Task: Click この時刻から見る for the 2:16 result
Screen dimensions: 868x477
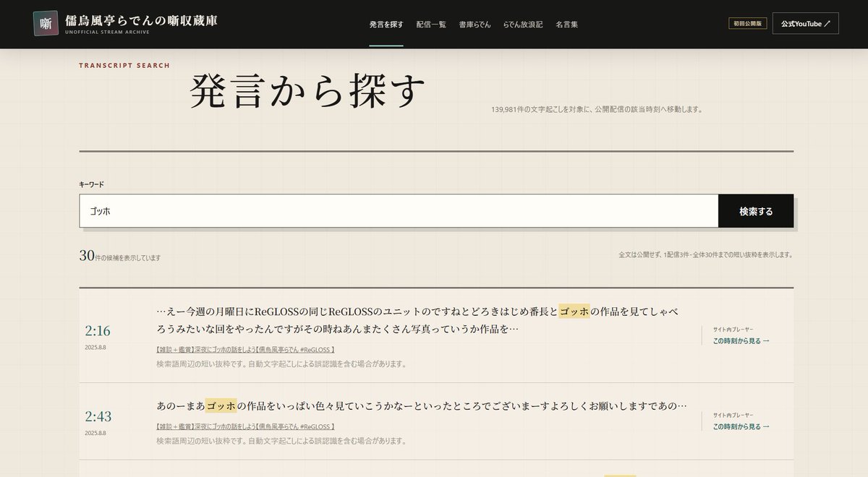Action: tap(741, 340)
